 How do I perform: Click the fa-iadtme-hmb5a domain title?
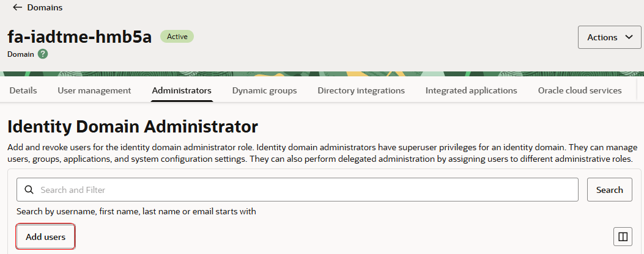(x=80, y=37)
